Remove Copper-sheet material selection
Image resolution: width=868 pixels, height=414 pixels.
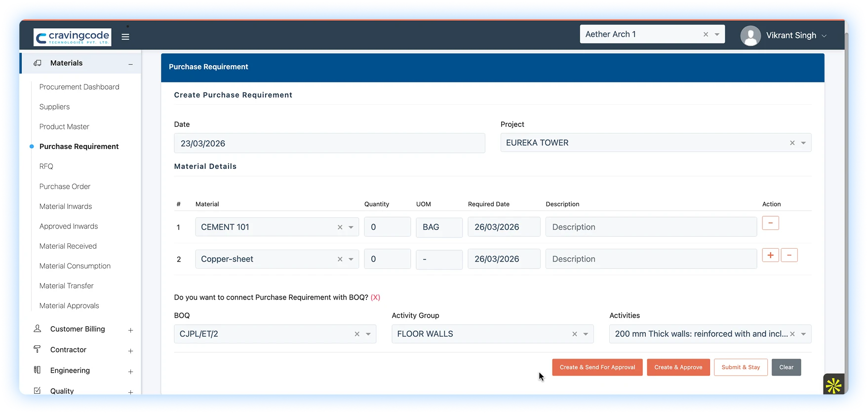340,259
